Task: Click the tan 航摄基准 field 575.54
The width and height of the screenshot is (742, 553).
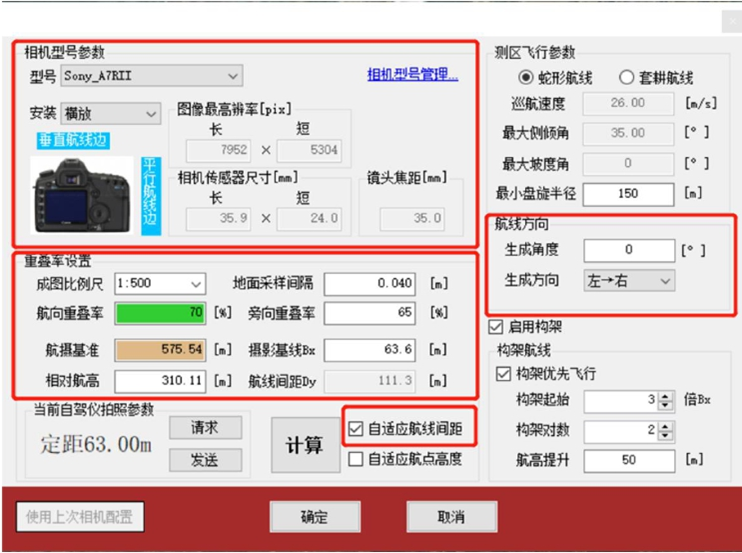Action: 160,350
